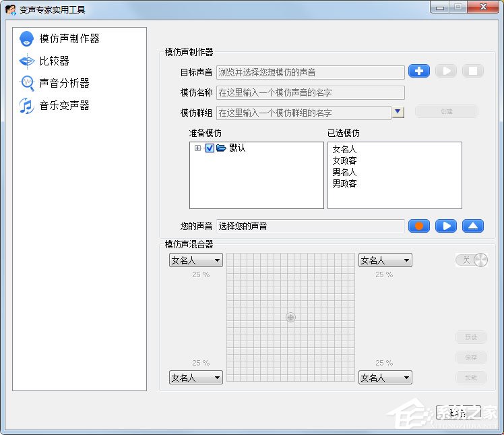Image resolution: width=504 pixels, height=435 pixels.
Task: Click the disabled 预设 button in mixer
Action: coord(471,337)
